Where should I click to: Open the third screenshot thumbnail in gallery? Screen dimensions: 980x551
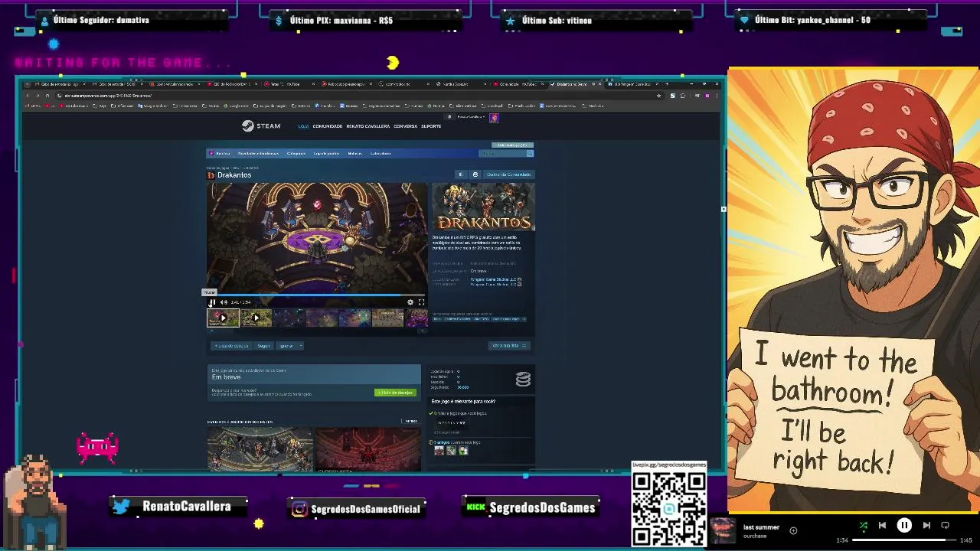pos(289,318)
